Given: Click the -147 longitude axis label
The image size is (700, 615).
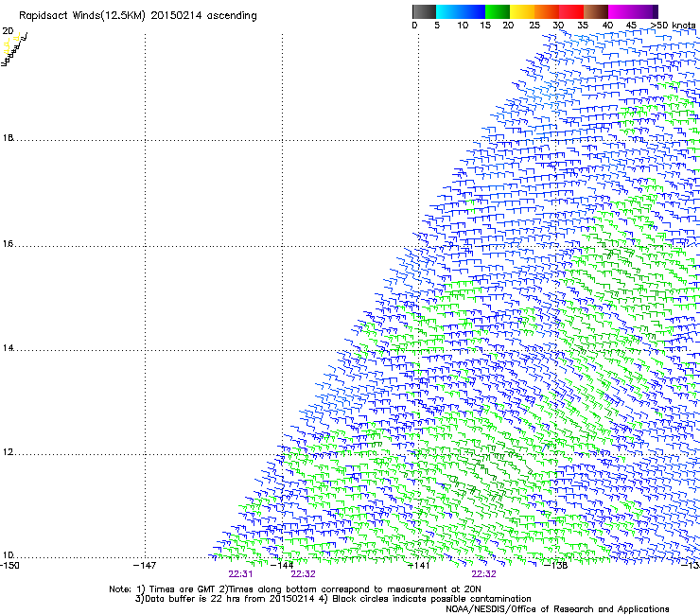Looking at the screenshot, I should pos(145,566).
